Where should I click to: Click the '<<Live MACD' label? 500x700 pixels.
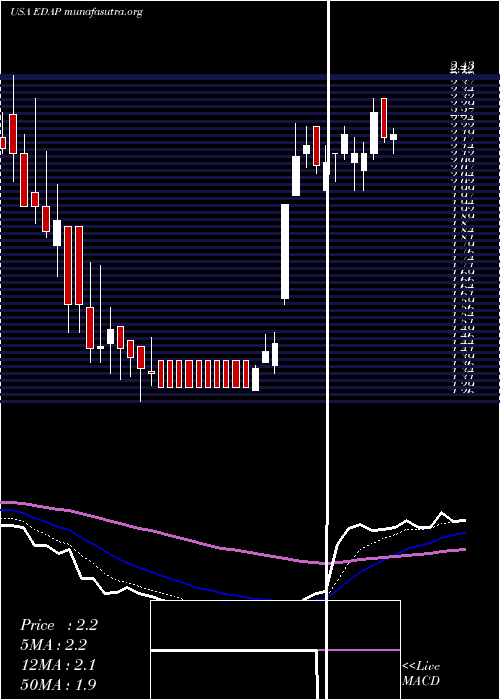[x=421, y=673]
